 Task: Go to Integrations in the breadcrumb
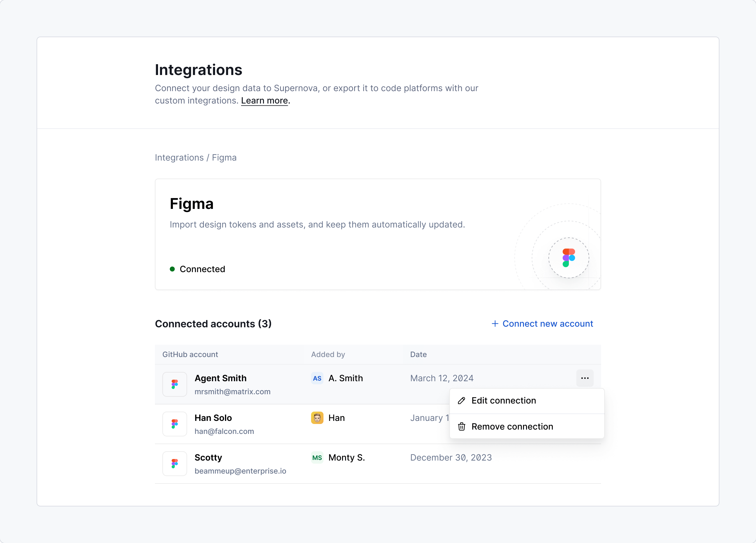click(179, 157)
